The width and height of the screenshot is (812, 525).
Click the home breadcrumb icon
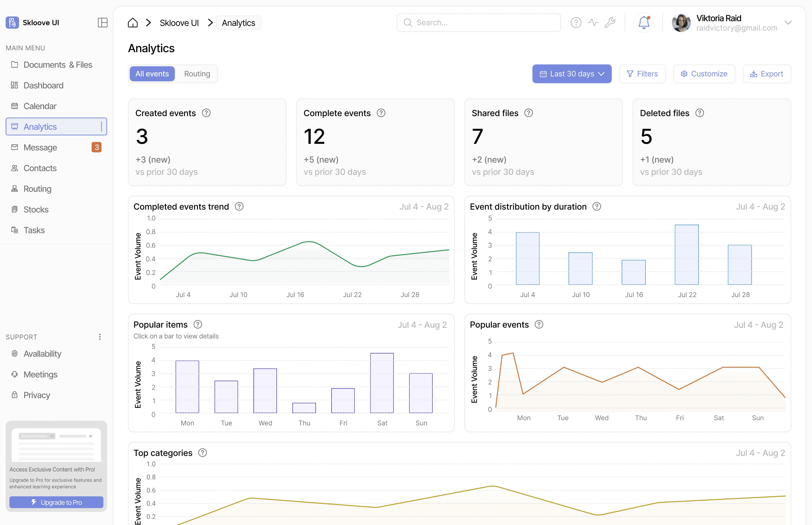coord(133,23)
